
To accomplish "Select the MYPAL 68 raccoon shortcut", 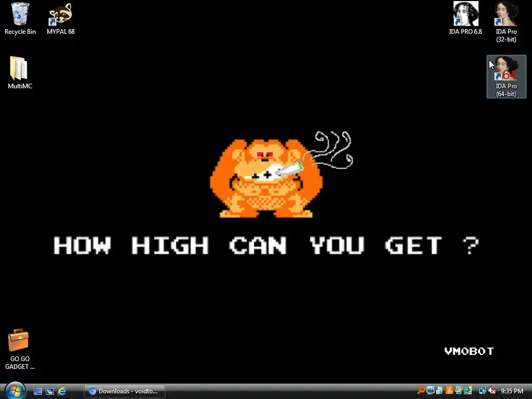I will pyautogui.click(x=61, y=19).
